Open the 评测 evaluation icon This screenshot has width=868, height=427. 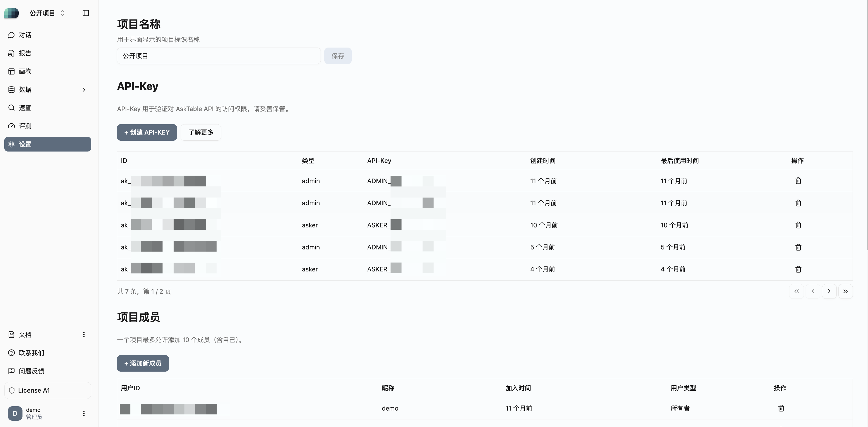click(11, 126)
